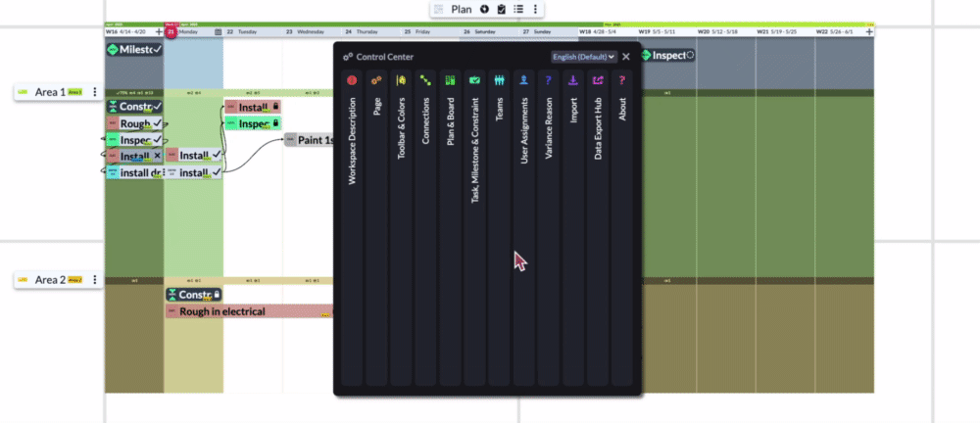
Task: Click the lock on Tuesday's Install task
Action: [x=275, y=107]
